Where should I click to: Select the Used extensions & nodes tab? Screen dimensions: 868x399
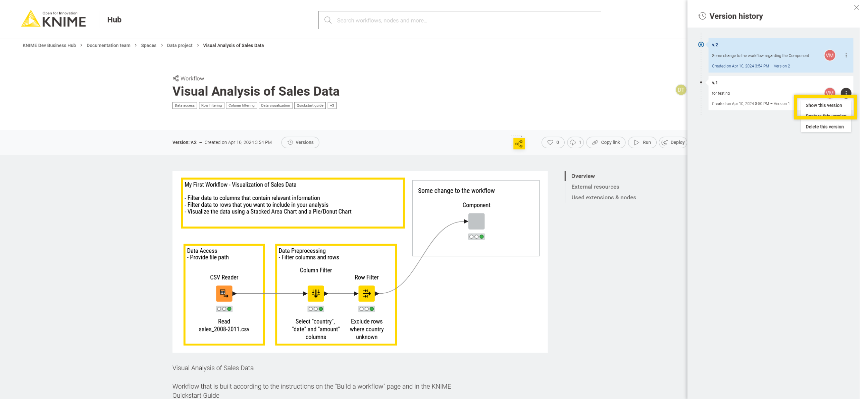click(604, 197)
